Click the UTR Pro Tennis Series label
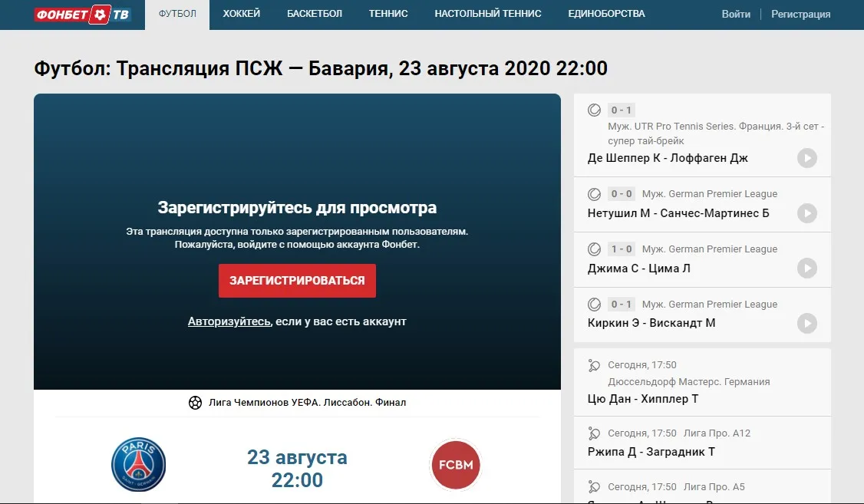Viewport: 864px width, 504px height. click(717, 133)
